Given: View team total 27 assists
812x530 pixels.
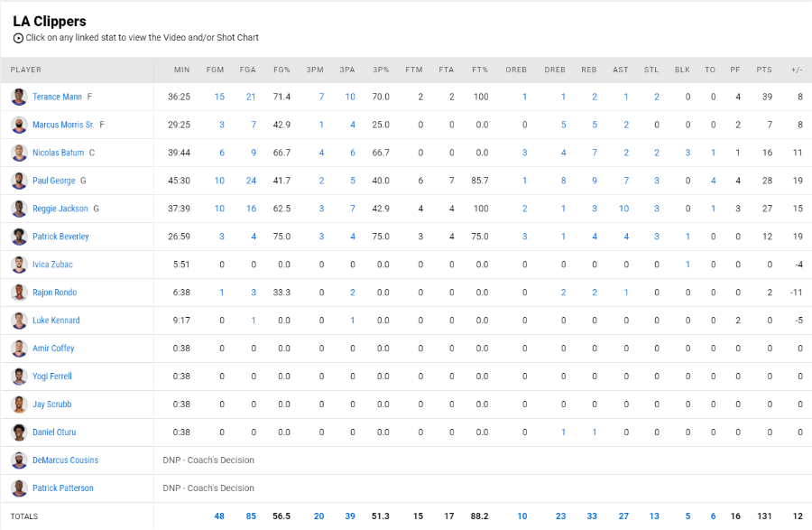Looking at the screenshot, I should click(x=623, y=516).
